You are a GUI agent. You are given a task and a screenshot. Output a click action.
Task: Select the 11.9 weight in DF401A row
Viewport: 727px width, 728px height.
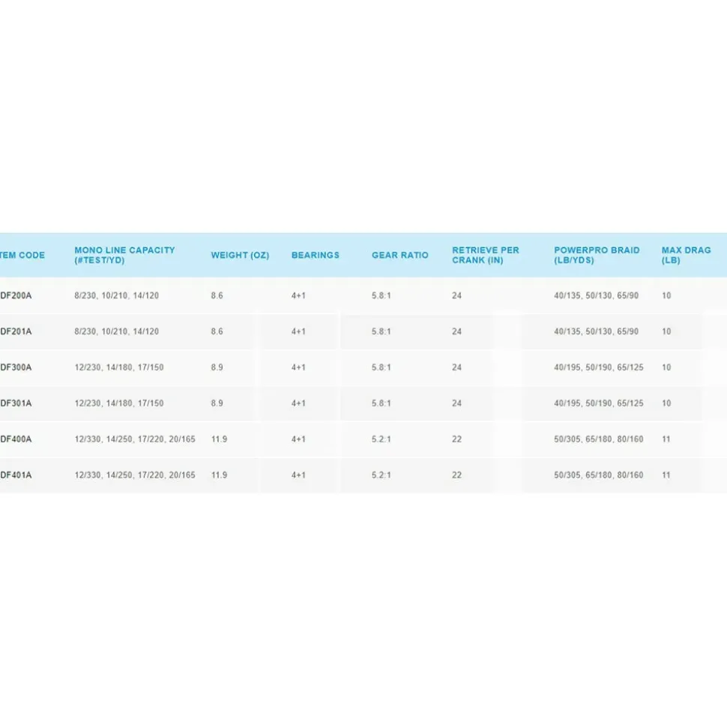219,475
